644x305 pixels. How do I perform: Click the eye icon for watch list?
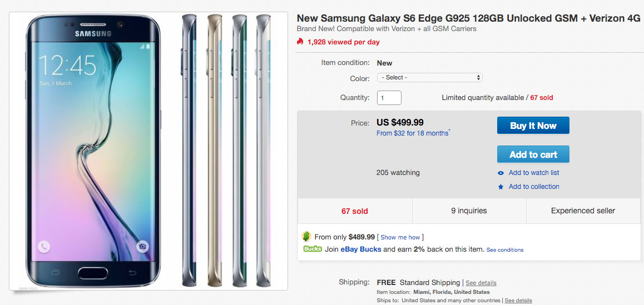click(x=501, y=173)
